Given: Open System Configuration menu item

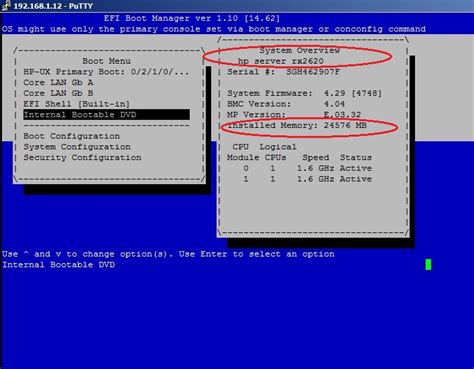Looking at the screenshot, I should 77,147.
